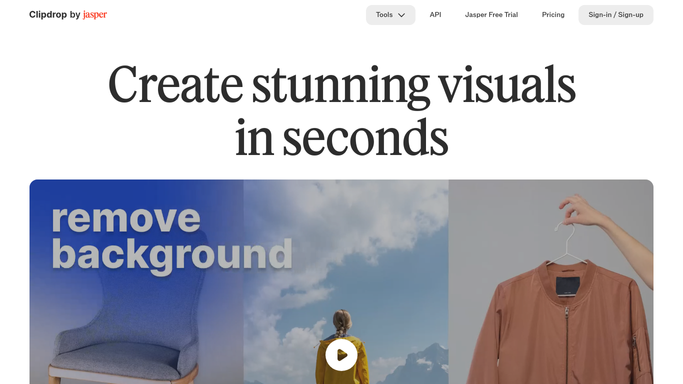Click the Sign-in / Sign-up button

(x=615, y=15)
